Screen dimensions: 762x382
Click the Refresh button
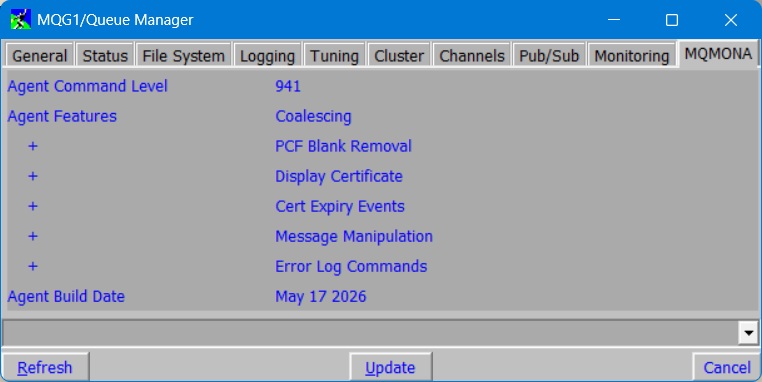point(45,367)
